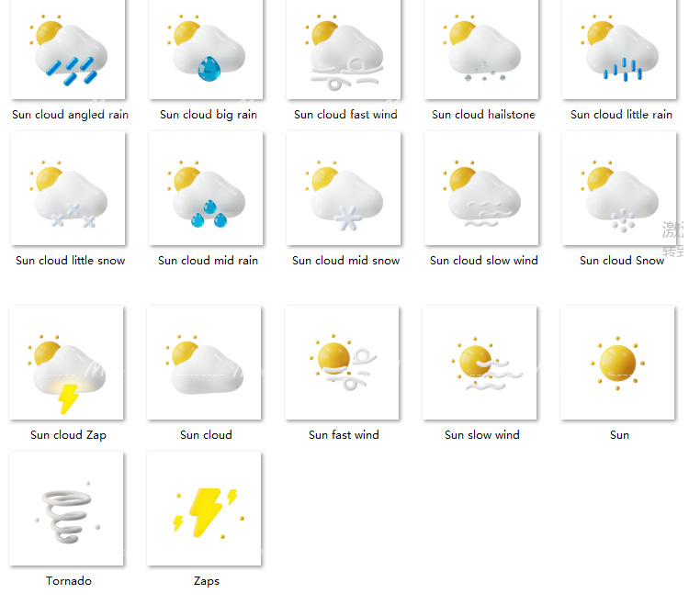Select the Sun cloud Snow icon
This screenshot has width=689, height=616.
pyautogui.click(x=619, y=188)
